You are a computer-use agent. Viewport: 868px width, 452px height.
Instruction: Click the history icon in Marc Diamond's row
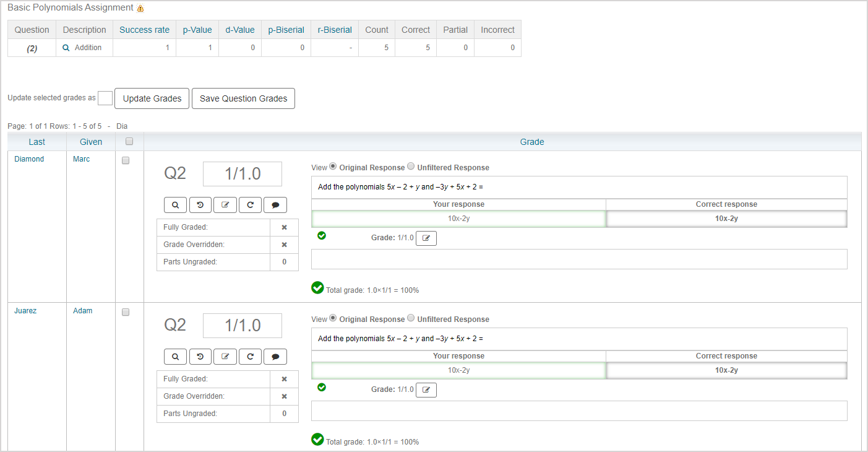pos(200,205)
